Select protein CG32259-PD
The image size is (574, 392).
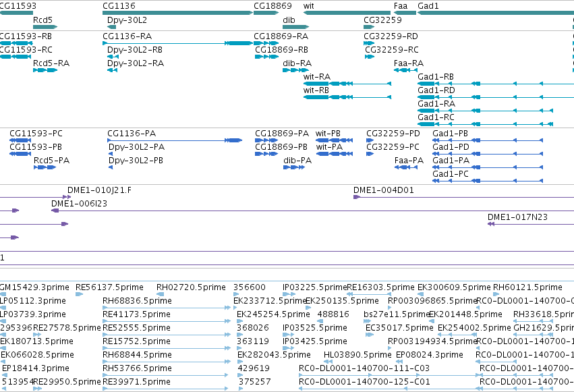(393, 133)
